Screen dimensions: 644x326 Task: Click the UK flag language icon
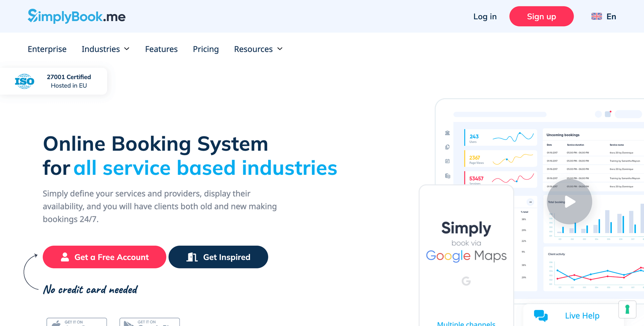tap(597, 16)
